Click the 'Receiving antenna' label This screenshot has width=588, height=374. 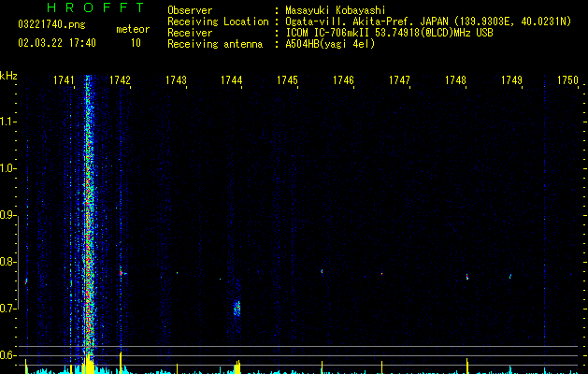point(215,44)
